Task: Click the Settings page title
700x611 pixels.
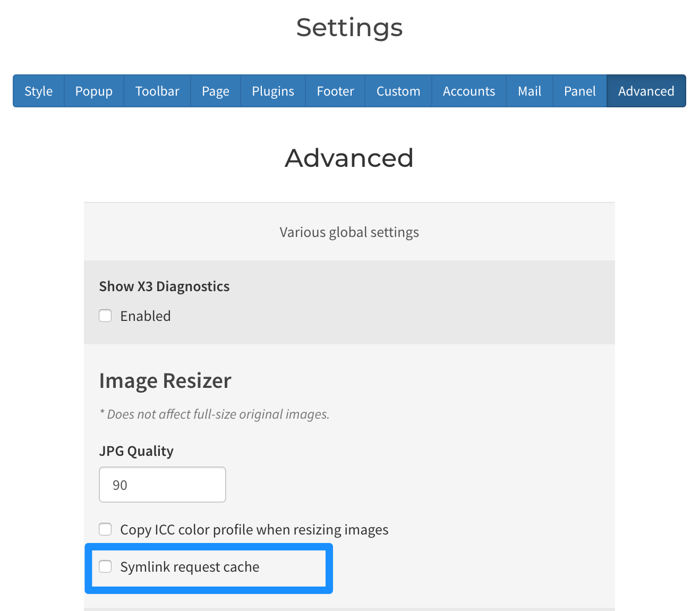Action: click(349, 27)
